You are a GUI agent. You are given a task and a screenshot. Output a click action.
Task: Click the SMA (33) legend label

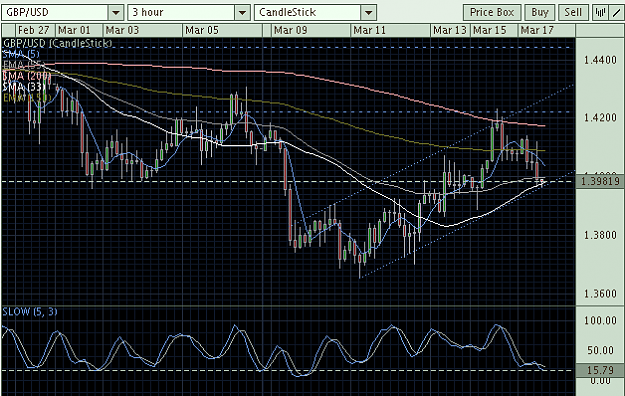24,86
